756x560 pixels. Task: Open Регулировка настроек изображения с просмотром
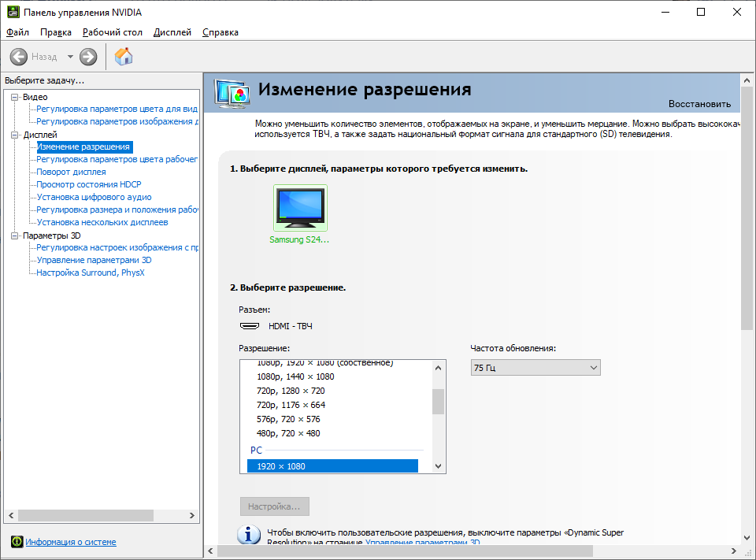point(117,247)
